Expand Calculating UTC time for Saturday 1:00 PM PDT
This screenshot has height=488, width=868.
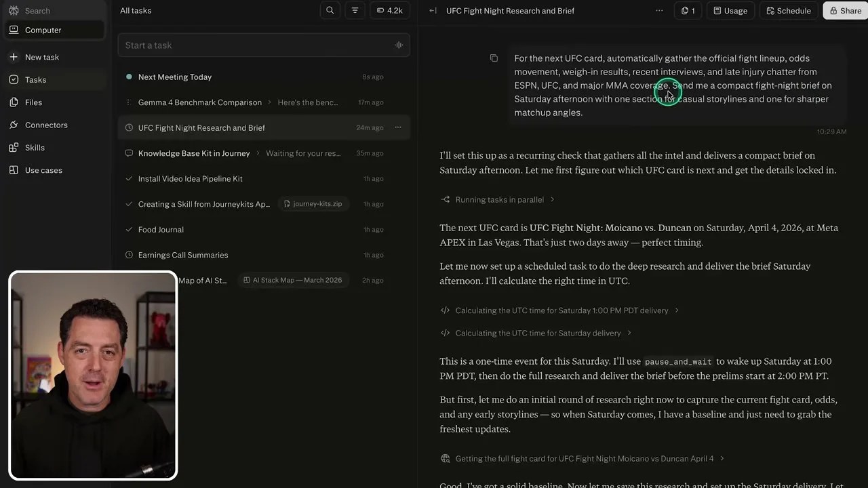(x=559, y=310)
